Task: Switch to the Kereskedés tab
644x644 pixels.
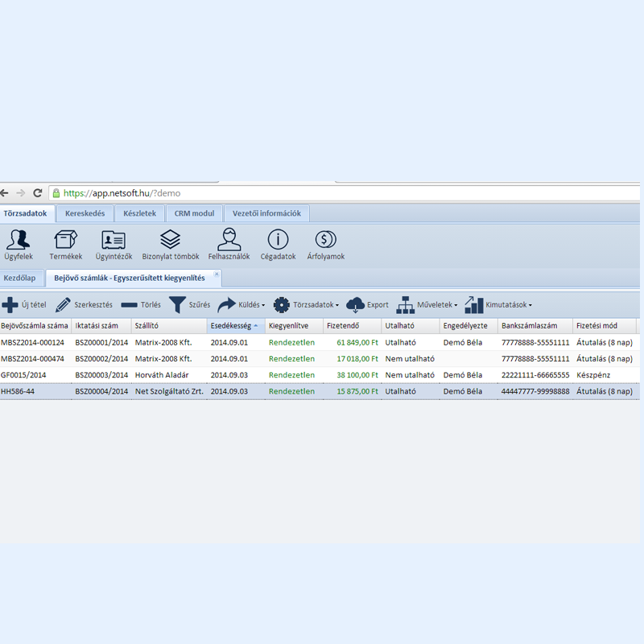Action: [85, 213]
